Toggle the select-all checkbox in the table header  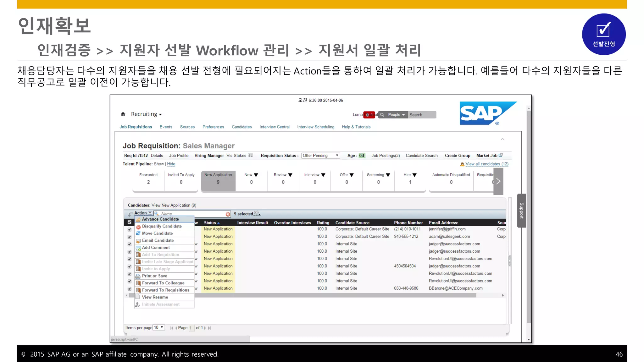click(129, 222)
